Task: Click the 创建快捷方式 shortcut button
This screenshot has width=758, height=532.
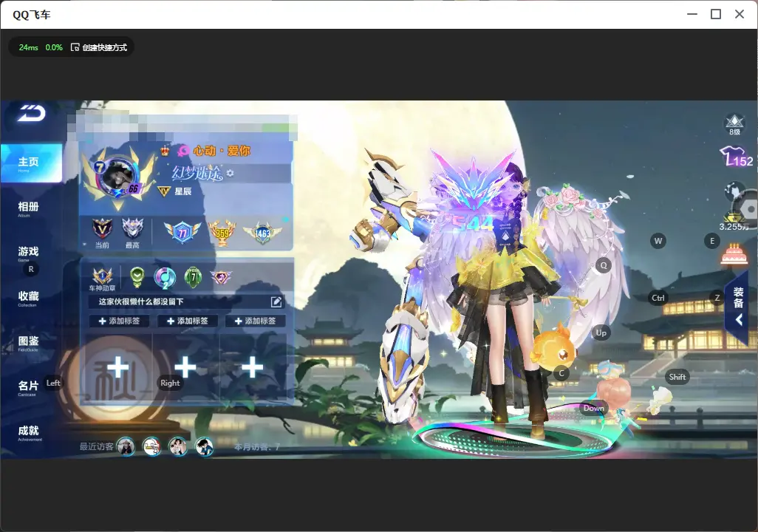Action: tap(99, 47)
